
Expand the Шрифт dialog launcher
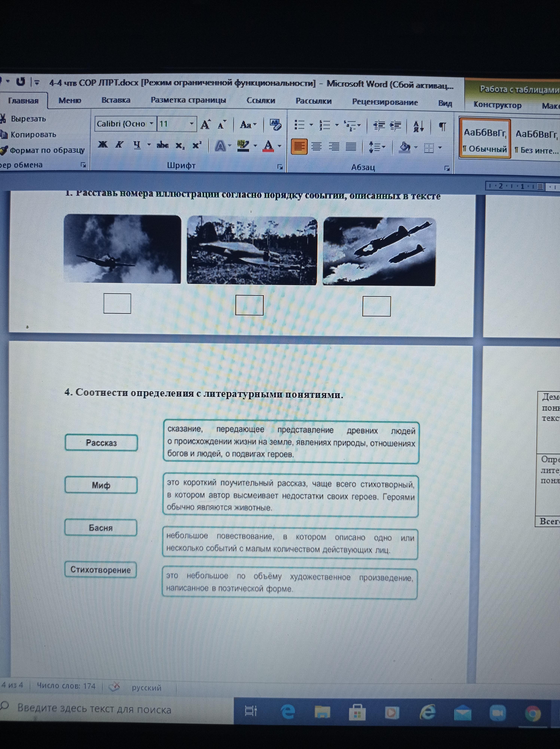tap(280, 167)
